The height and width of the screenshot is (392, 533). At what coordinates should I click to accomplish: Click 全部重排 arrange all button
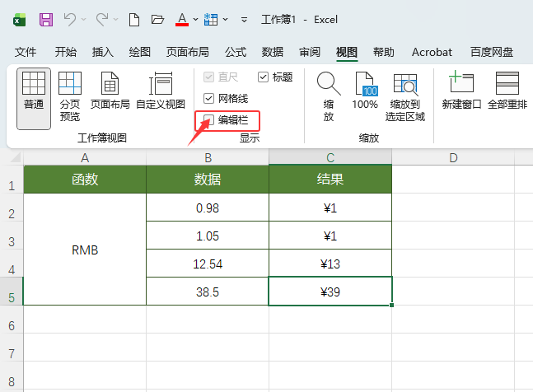pos(507,91)
